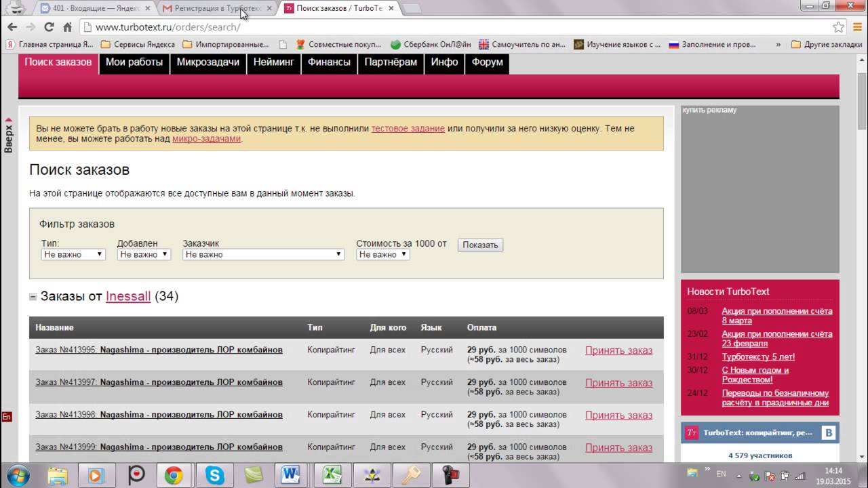
Task: Open the Тип filter dropdown
Action: click(x=73, y=254)
